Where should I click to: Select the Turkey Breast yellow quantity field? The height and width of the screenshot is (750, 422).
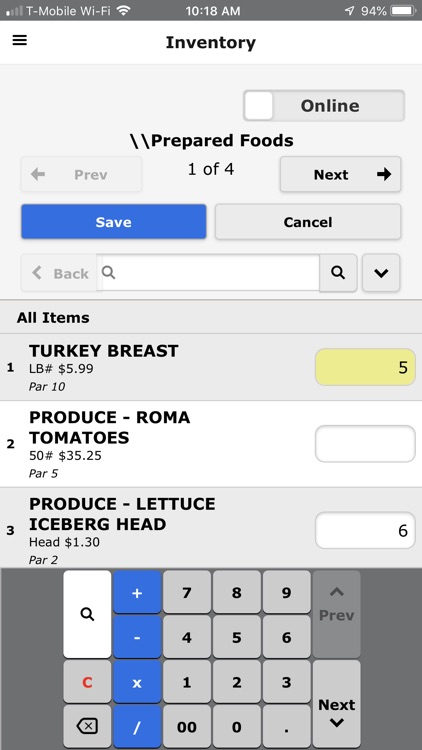[365, 367]
